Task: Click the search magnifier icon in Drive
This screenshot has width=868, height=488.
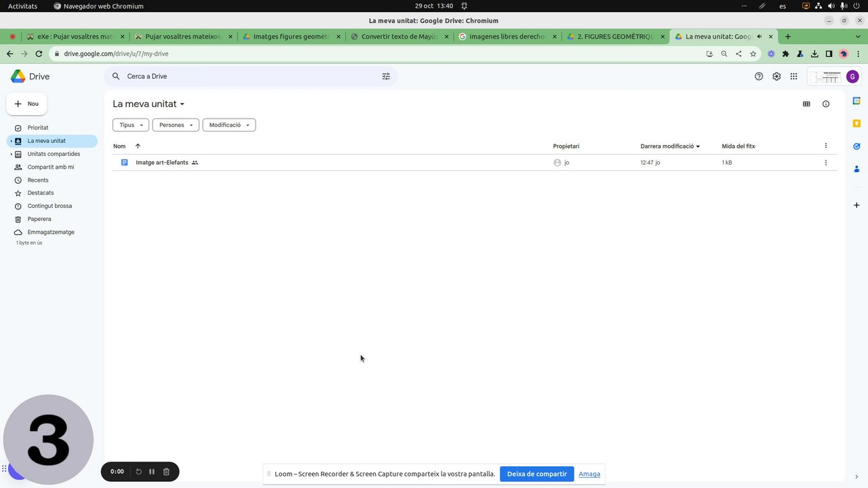Action: (x=116, y=77)
